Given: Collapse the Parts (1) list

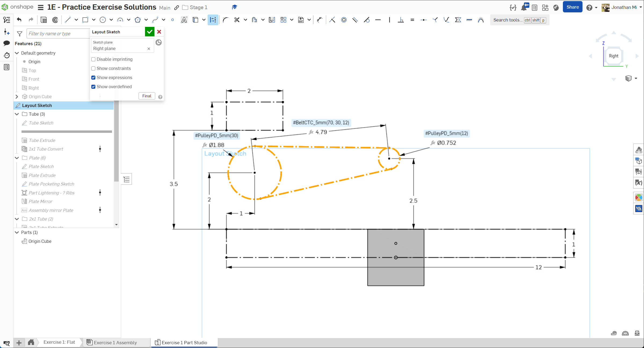Looking at the screenshot, I should [17, 232].
